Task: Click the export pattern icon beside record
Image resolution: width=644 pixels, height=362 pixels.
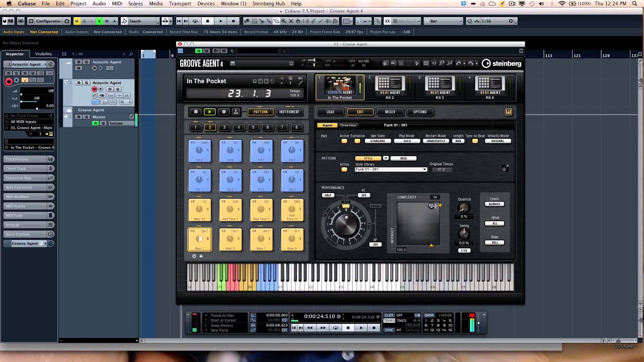Action: 236,112
